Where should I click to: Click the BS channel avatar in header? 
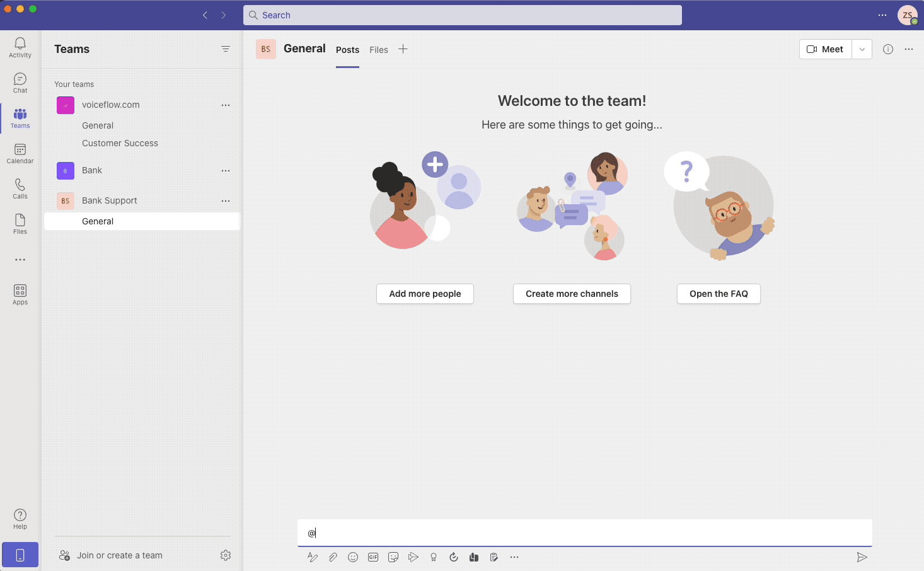coord(266,49)
